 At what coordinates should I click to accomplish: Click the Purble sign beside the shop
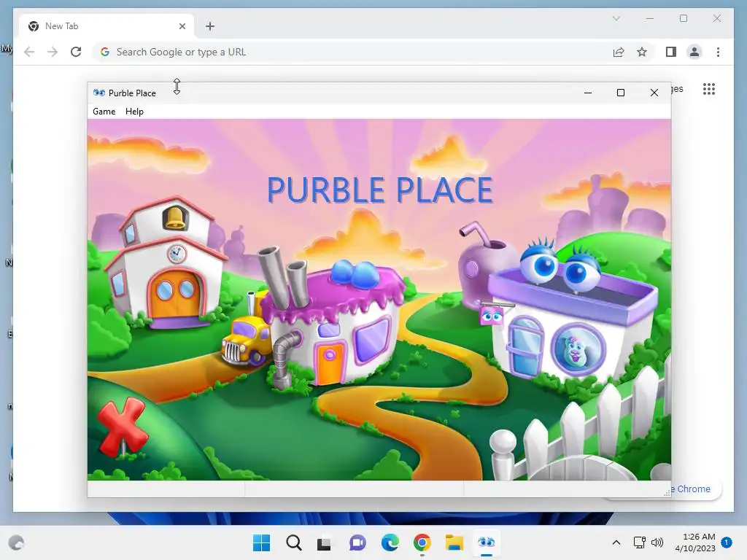[491, 315]
